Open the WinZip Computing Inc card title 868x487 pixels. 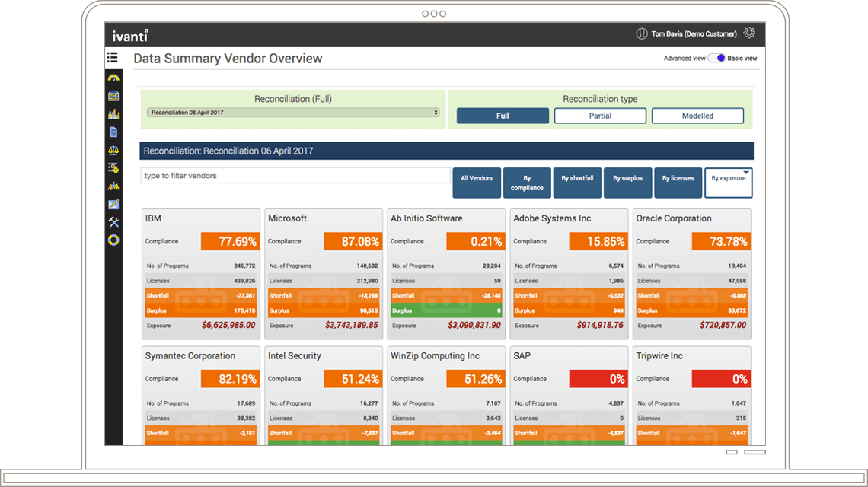(435, 356)
